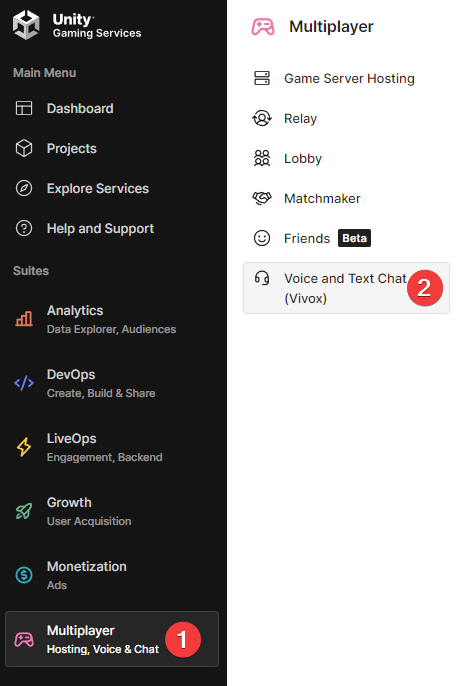The image size is (461, 686).
Task: Click the Help and Support question icon
Action: (24, 228)
